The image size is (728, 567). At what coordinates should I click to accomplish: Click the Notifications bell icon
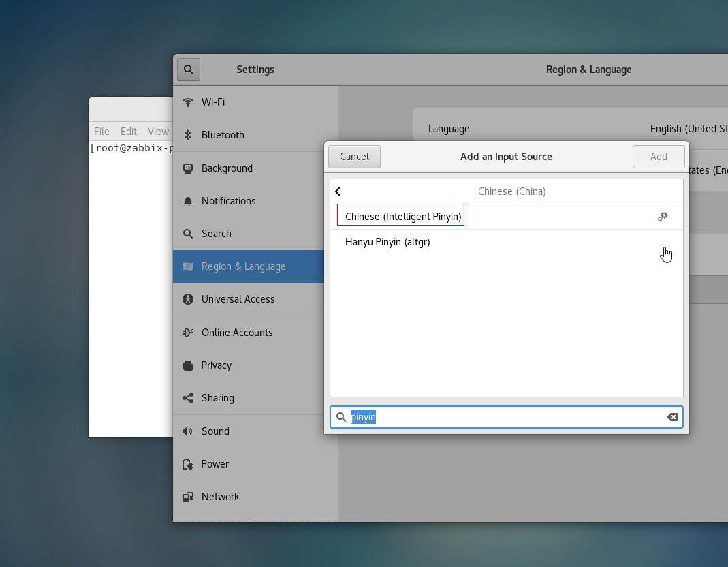(x=187, y=201)
